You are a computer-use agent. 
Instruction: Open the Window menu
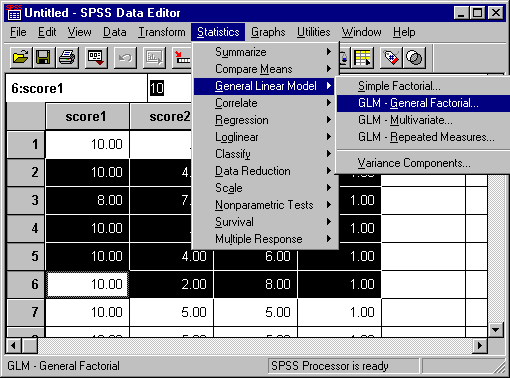pyautogui.click(x=361, y=32)
